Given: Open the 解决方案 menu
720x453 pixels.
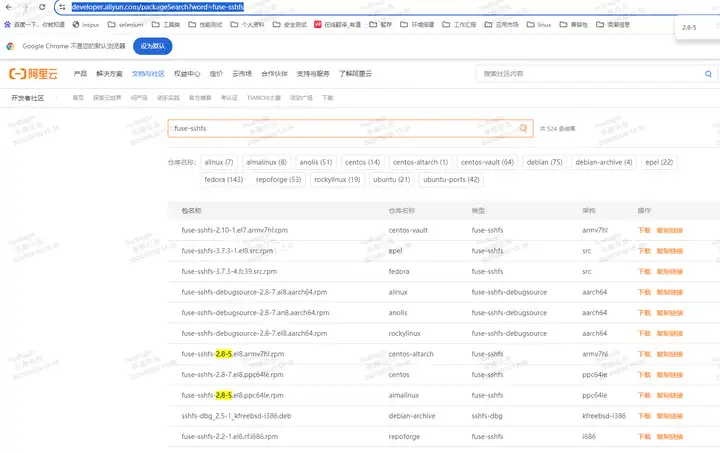Looking at the screenshot, I should [109, 73].
